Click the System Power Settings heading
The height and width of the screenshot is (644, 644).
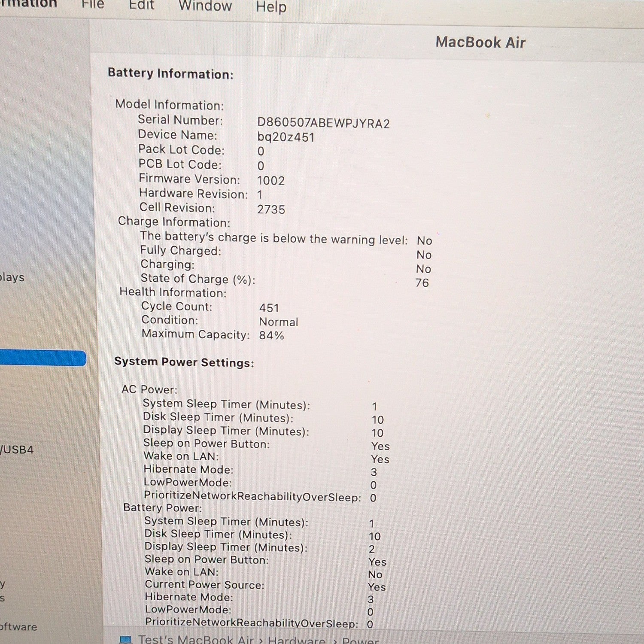[x=184, y=362]
